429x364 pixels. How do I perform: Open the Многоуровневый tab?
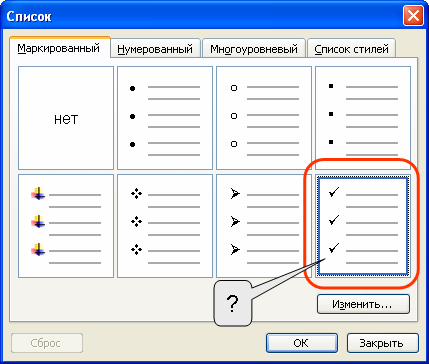[x=254, y=49]
